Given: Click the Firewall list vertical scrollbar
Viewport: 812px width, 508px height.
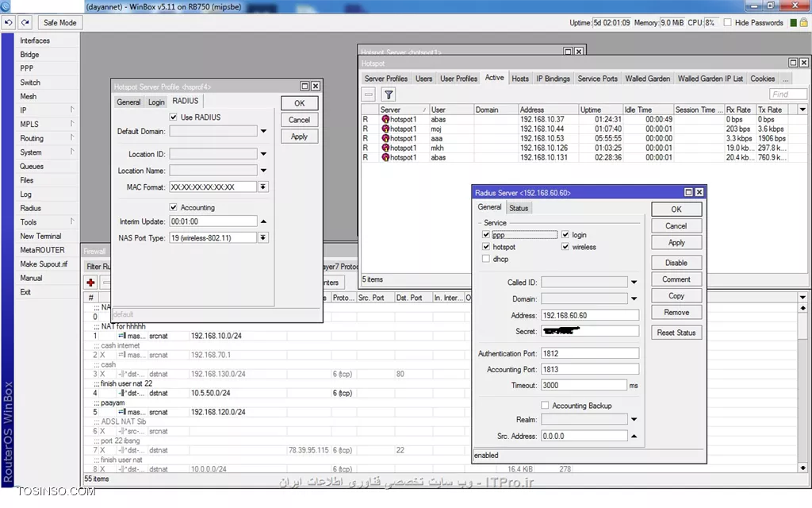Looking at the screenshot, I should pos(802,387).
